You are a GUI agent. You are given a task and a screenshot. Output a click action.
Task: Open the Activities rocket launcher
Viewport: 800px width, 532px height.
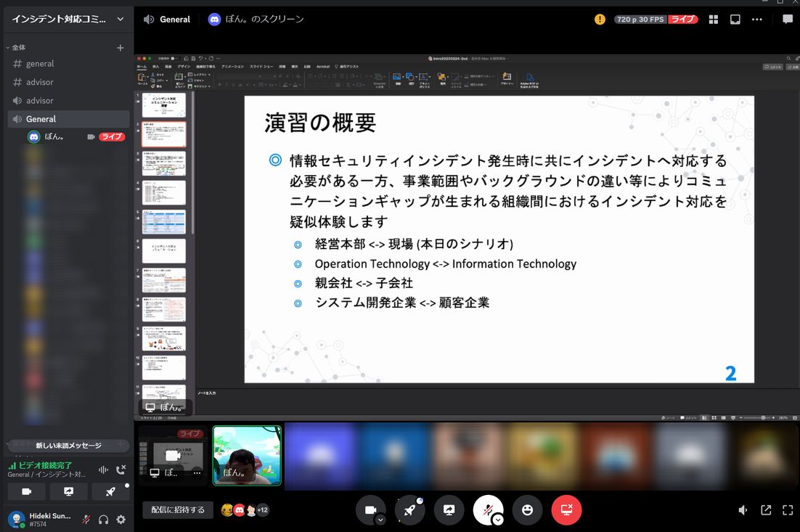tap(409, 508)
